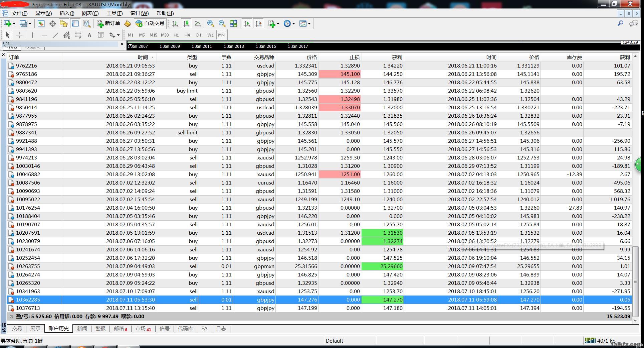Toggle the Terminal panel icon
644x348 pixels.
coord(75,23)
